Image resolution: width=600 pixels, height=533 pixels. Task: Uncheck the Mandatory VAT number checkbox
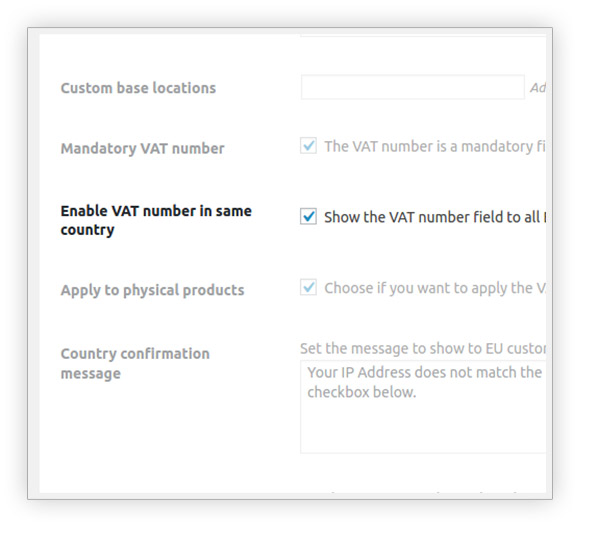(308, 146)
